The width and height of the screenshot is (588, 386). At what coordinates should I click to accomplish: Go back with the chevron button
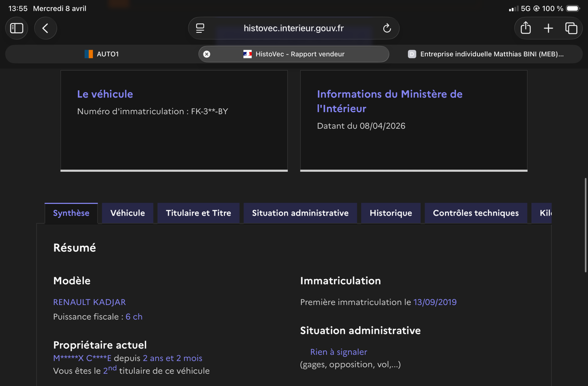45,28
